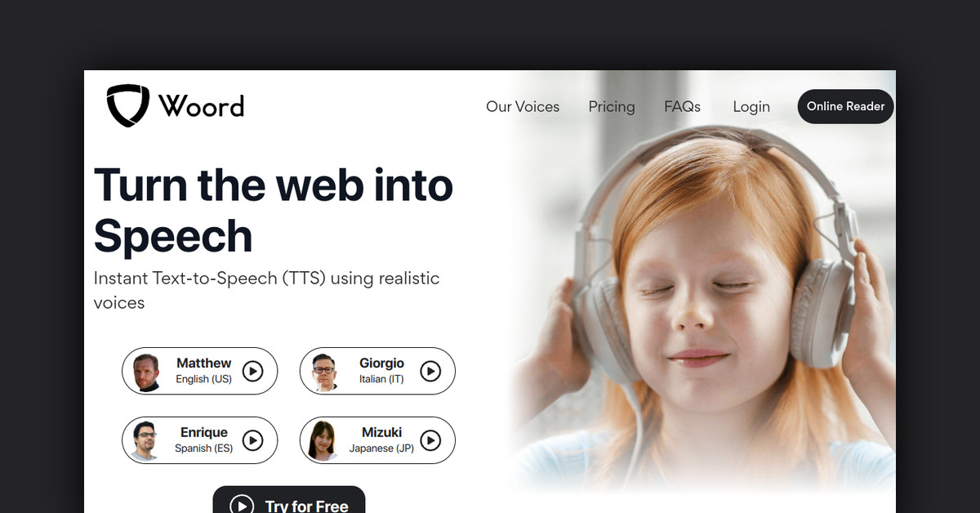Image resolution: width=980 pixels, height=513 pixels.
Task: Click Matthew's avatar photo
Action: (x=146, y=372)
